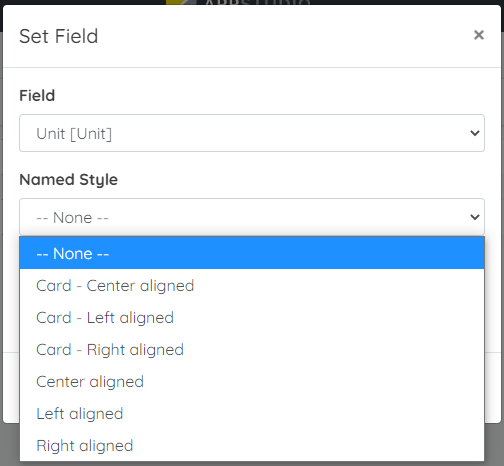Click the Named Style chevron arrow
Screen dimensions: 504x466
(x=475, y=217)
